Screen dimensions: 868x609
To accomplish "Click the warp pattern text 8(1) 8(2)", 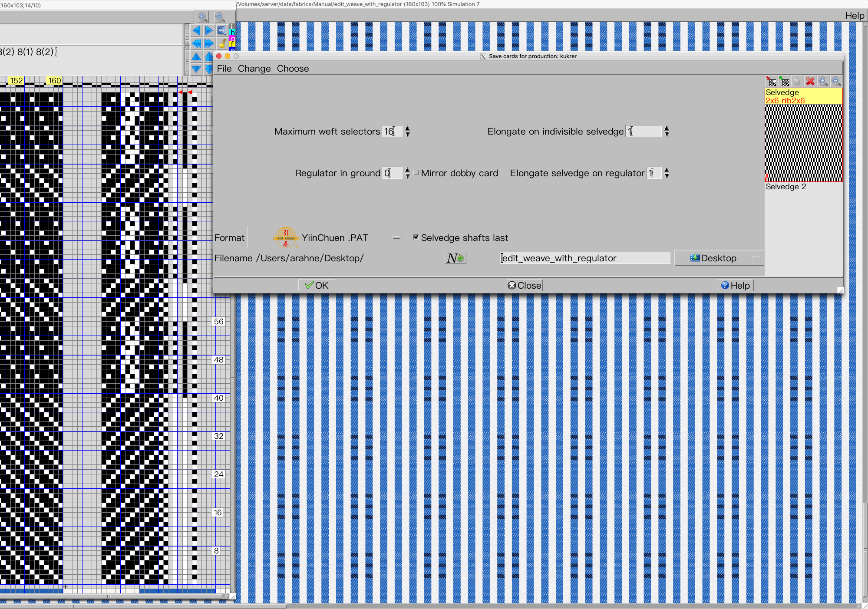I will [36, 52].
